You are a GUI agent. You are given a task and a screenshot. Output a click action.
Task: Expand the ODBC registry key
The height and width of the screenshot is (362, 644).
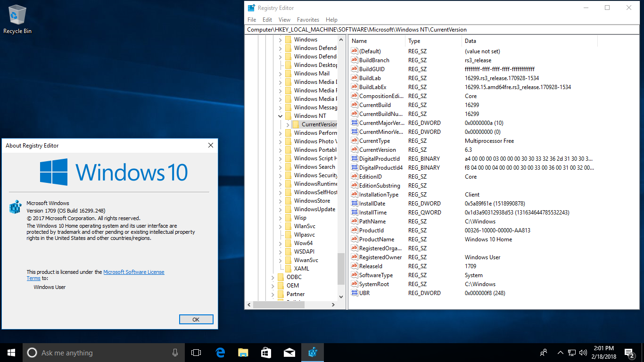click(273, 277)
